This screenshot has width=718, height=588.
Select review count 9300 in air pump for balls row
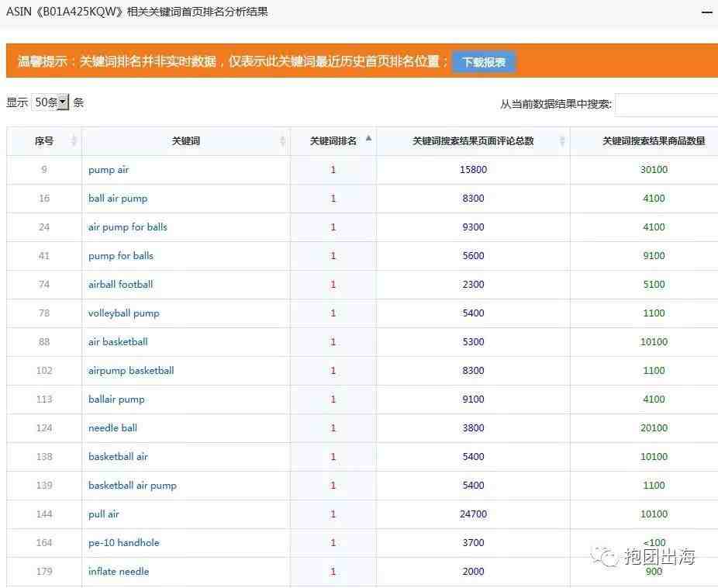point(473,227)
